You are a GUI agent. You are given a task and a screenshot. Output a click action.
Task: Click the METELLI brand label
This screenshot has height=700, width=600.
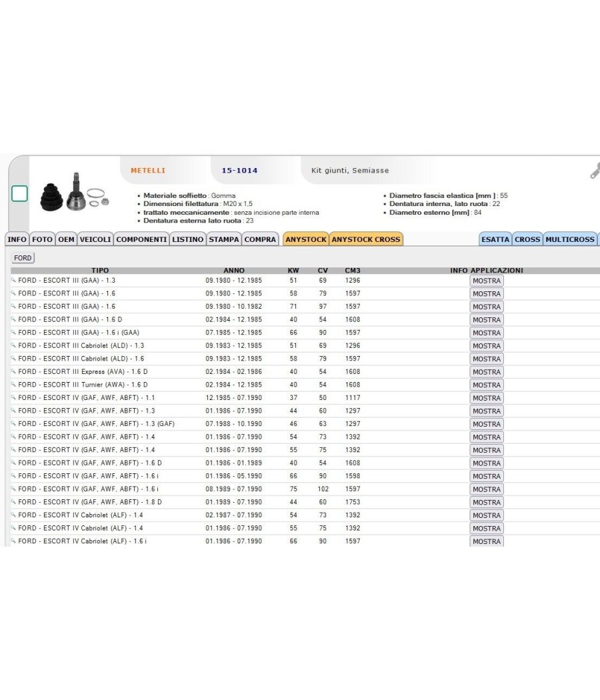point(148,171)
